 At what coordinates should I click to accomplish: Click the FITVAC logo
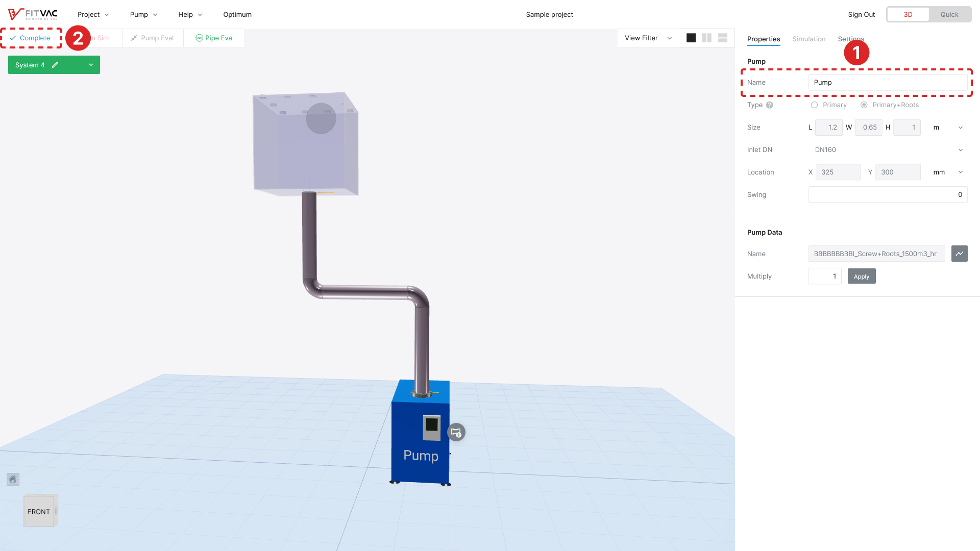33,14
